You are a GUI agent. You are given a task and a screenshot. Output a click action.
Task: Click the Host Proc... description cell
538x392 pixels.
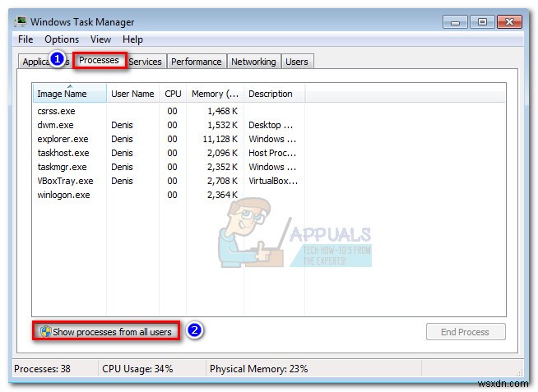[272, 153]
